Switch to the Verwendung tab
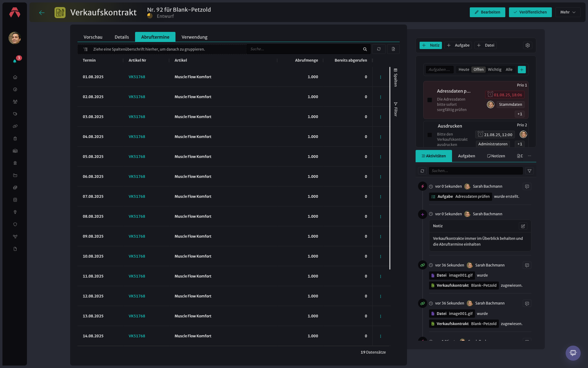 tap(194, 37)
